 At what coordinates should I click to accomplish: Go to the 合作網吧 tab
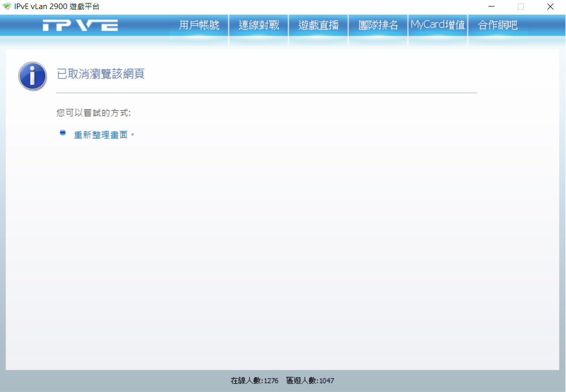[x=498, y=25]
